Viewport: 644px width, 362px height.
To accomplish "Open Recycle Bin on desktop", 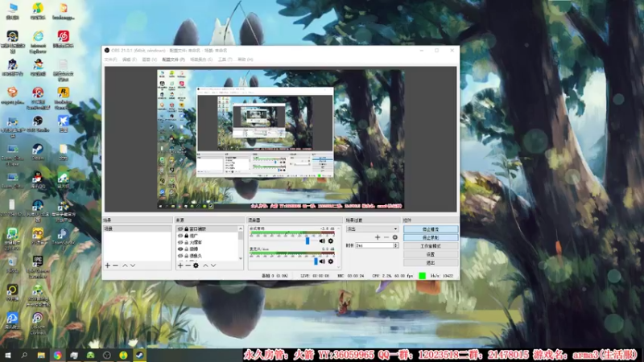I will [12, 265].
